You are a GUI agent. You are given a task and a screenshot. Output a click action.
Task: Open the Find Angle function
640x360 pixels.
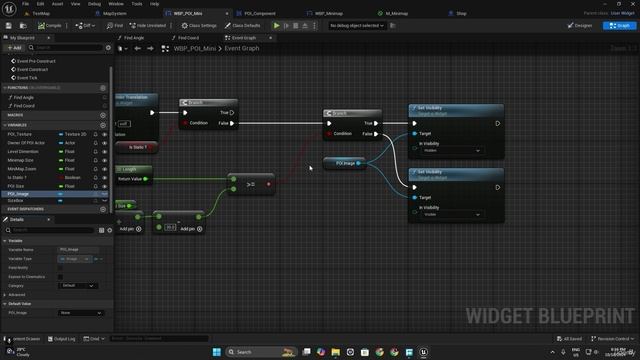(x=24, y=98)
